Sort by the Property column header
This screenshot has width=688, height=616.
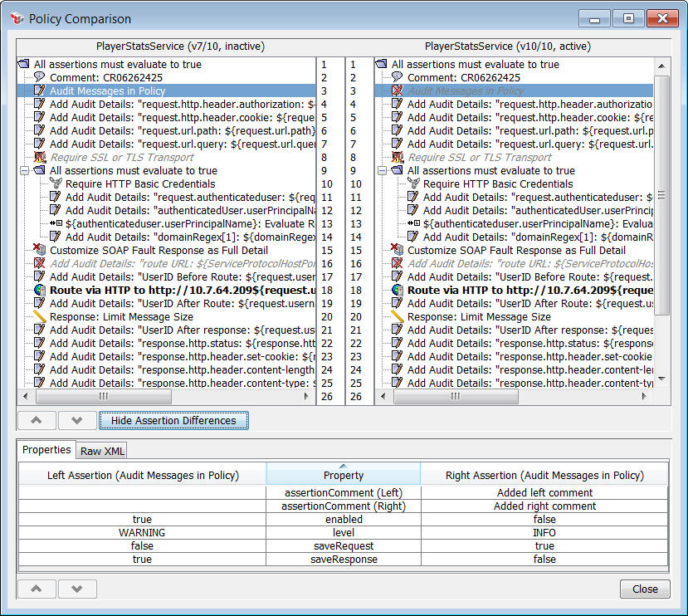(343, 475)
